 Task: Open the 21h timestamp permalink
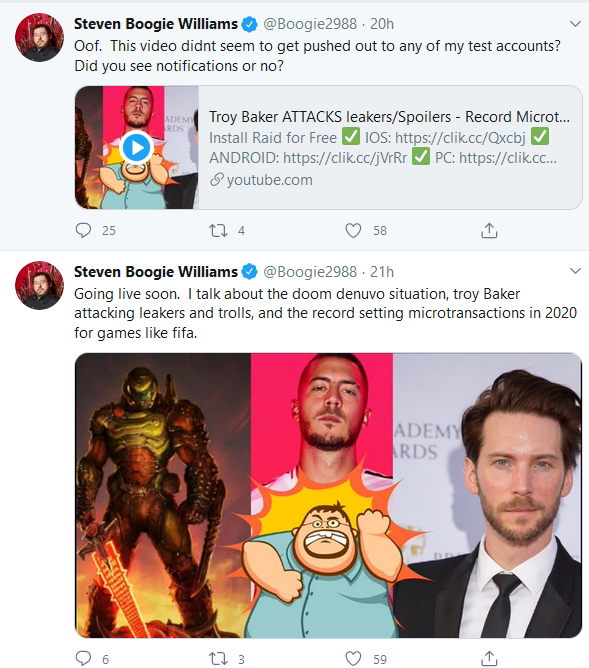click(x=382, y=272)
